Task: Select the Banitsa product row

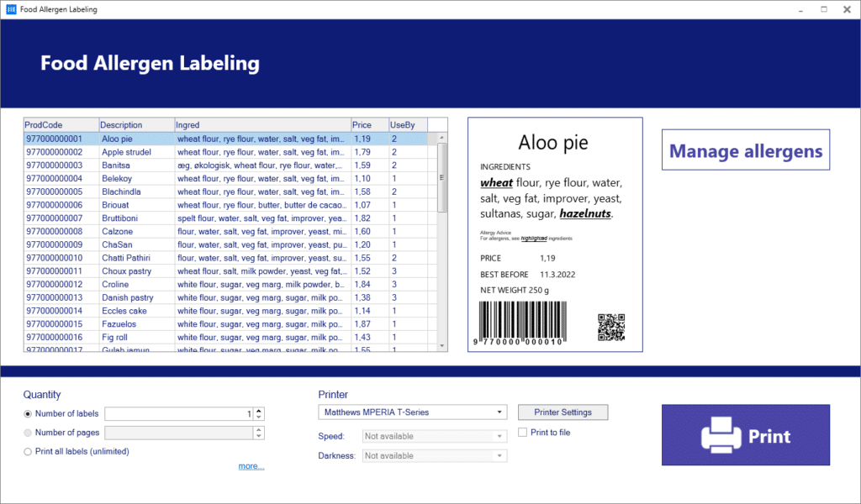Action: (225, 165)
